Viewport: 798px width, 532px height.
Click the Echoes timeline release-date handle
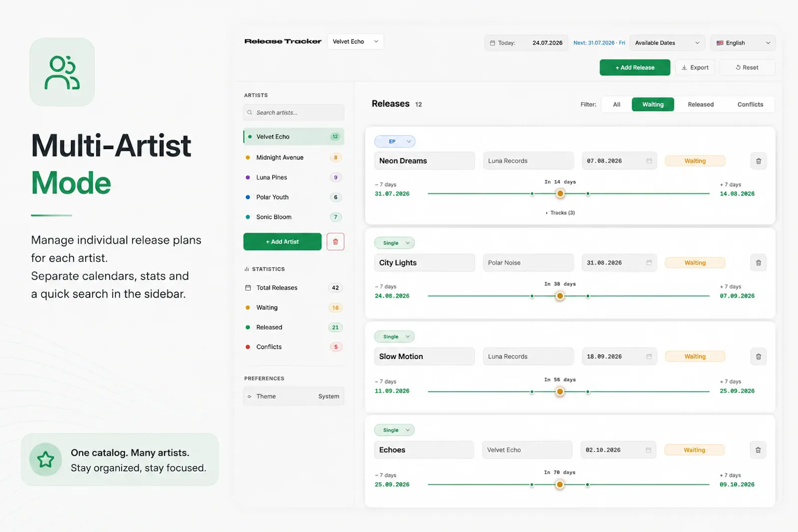click(560, 485)
